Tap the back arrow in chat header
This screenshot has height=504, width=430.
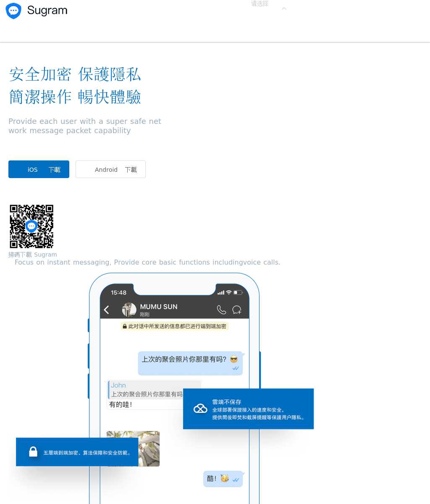click(x=107, y=310)
